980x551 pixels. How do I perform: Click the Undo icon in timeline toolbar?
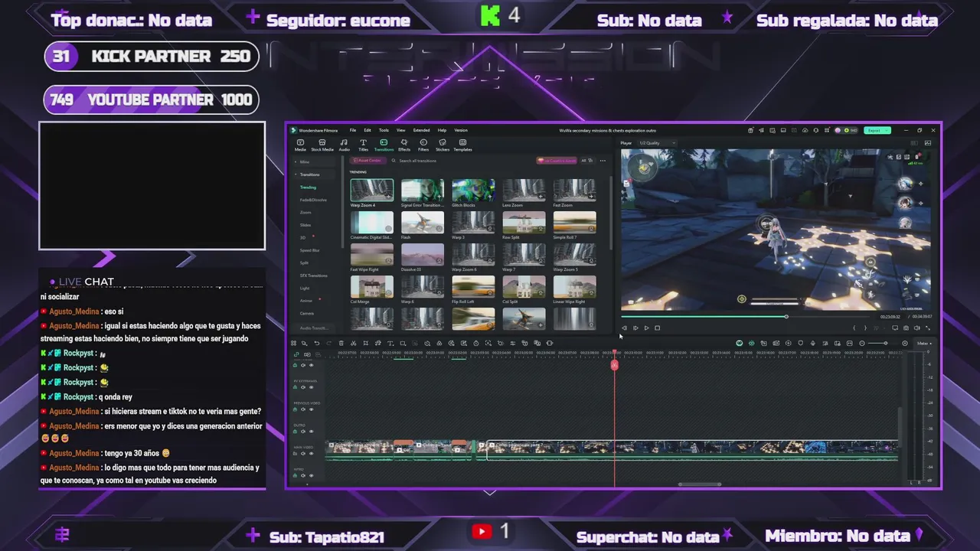tap(317, 343)
